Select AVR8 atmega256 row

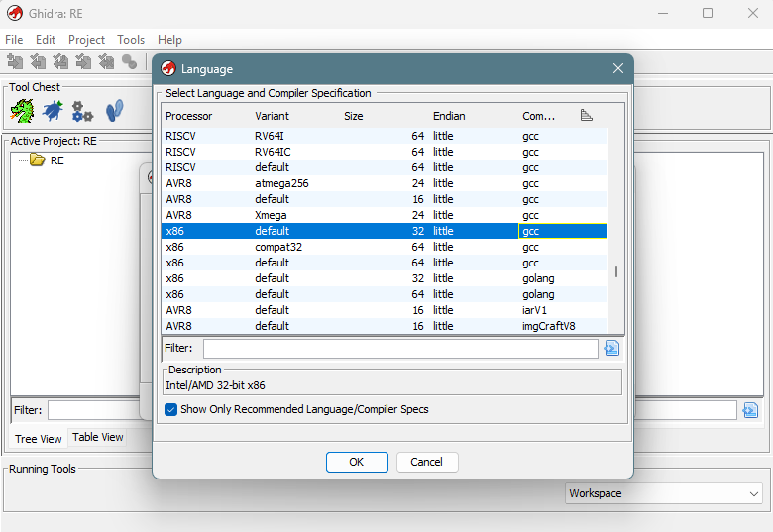pos(386,183)
